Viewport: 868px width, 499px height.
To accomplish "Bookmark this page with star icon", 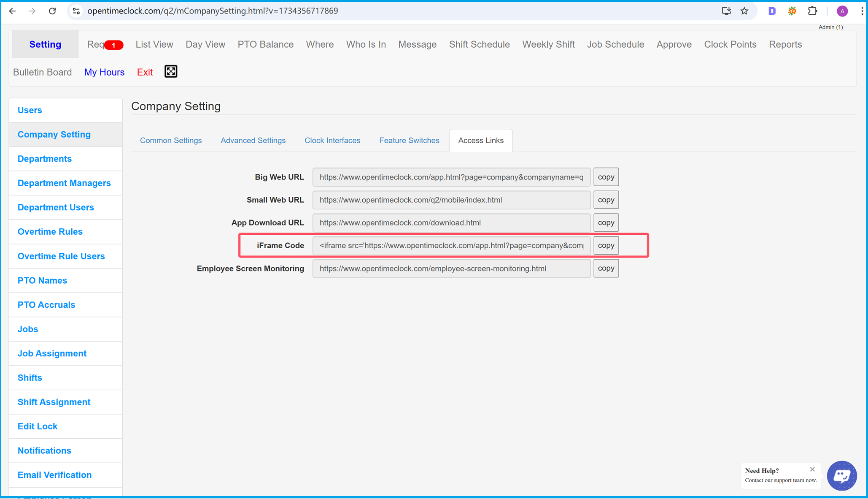I will [744, 11].
